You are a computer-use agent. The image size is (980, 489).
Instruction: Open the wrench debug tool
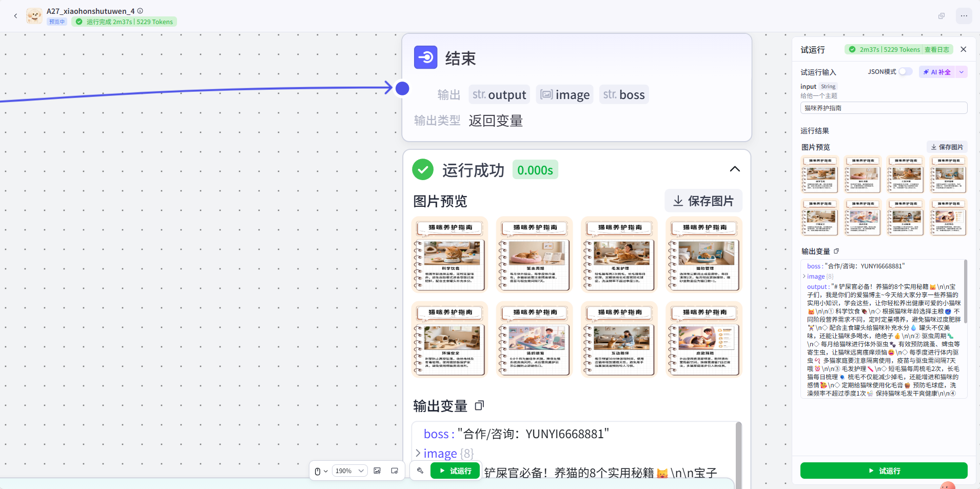click(420, 471)
